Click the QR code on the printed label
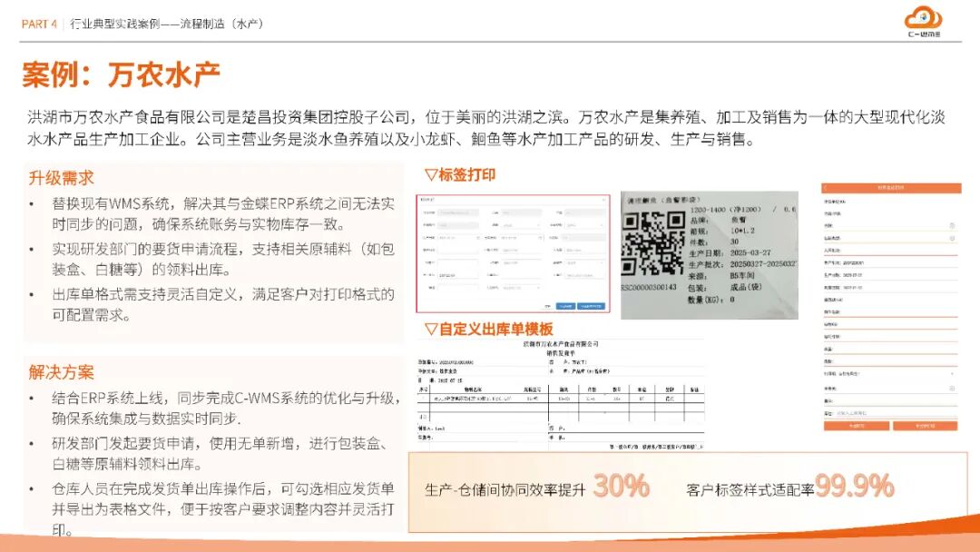This screenshot has height=552, width=980. (x=653, y=244)
